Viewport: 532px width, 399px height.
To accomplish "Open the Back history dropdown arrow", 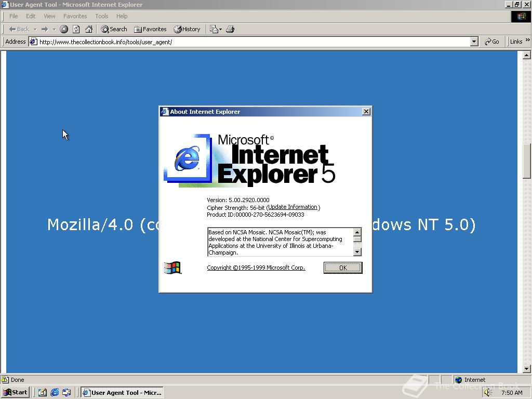I will tap(35, 29).
